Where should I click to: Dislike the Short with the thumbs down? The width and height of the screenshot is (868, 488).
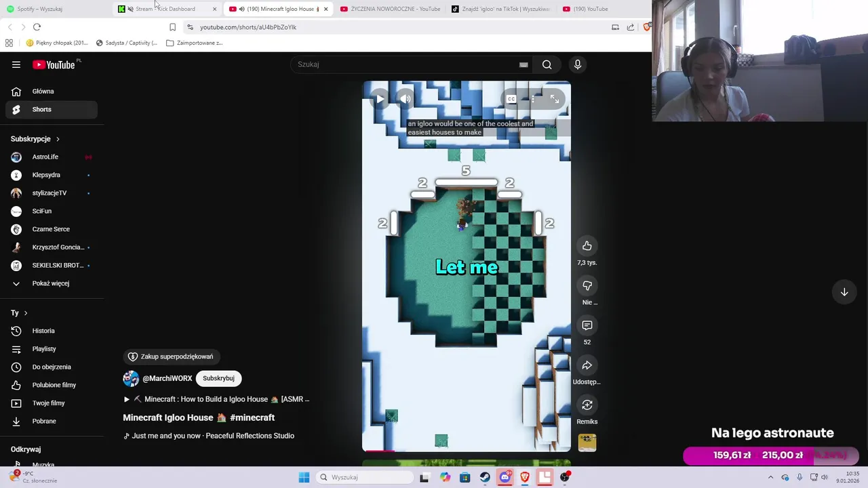pyautogui.click(x=587, y=286)
